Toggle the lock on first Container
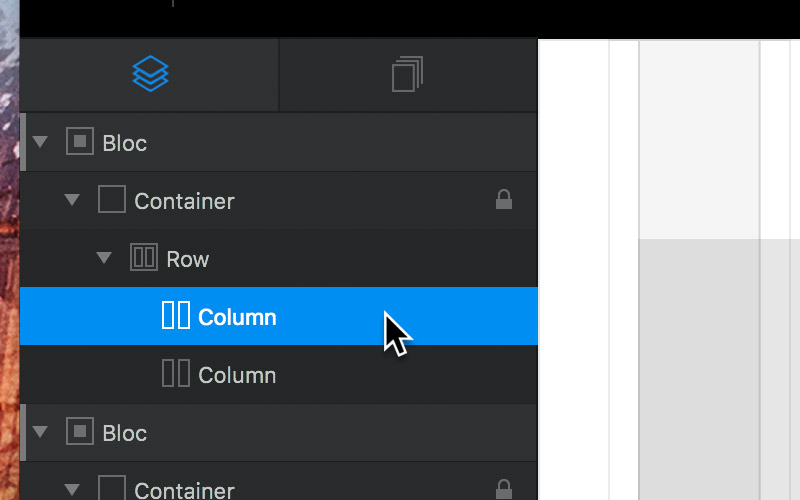Image resolution: width=800 pixels, height=500 pixels. click(x=504, y=199)
